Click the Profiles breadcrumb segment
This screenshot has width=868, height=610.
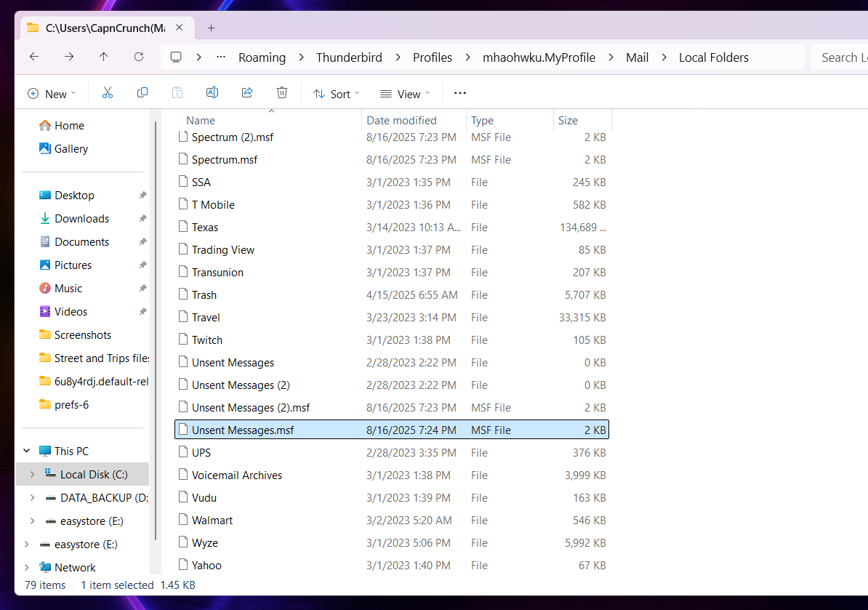(x=432, y=57)
